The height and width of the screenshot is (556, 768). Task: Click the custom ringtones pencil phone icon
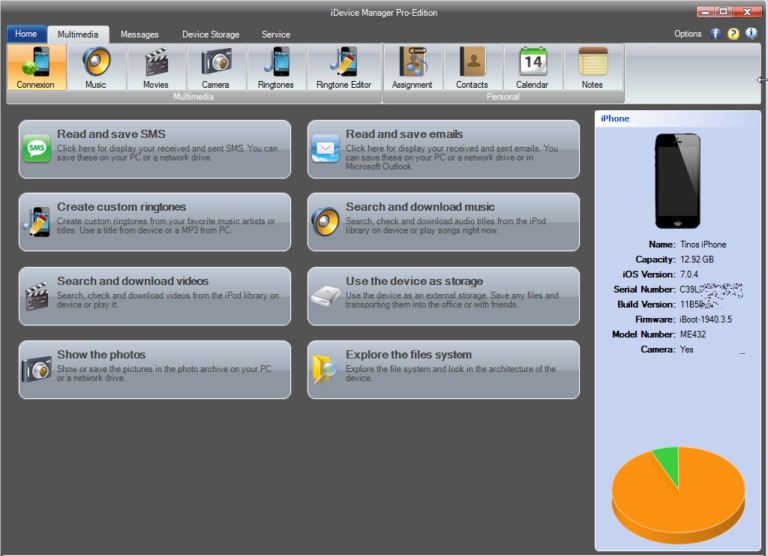point(36,222)
